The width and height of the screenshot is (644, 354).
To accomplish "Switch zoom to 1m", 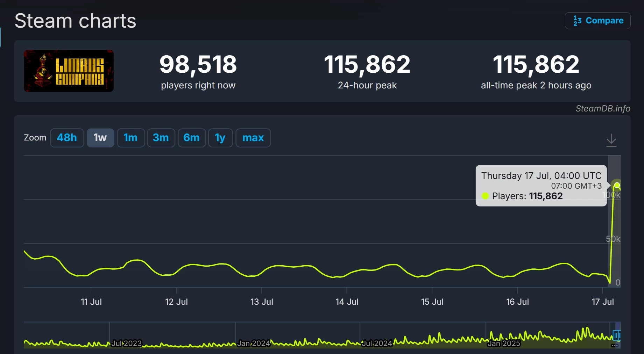I will [x=130, y=138].
